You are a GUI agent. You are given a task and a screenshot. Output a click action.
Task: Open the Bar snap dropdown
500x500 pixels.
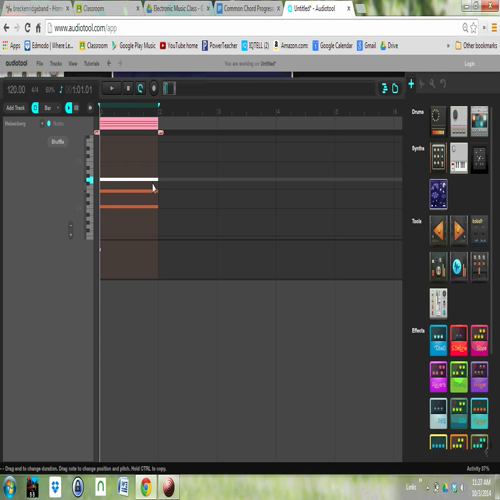52,108
